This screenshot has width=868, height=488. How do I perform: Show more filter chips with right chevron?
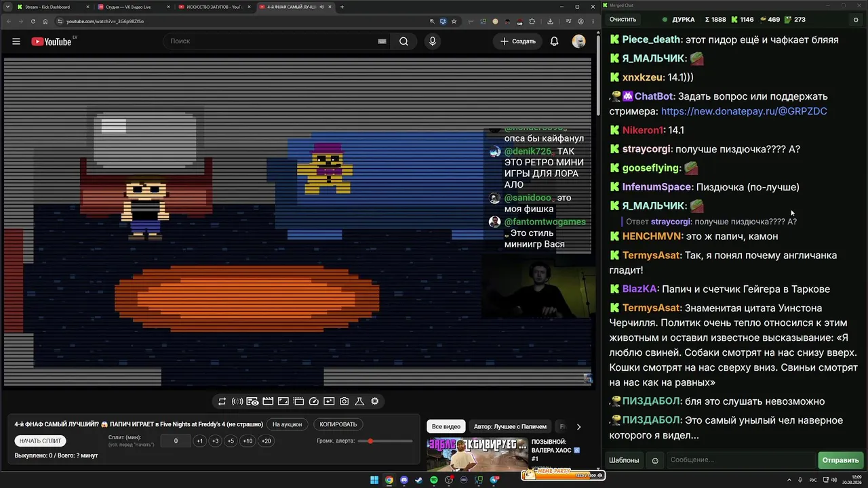(x=578, y=427)
